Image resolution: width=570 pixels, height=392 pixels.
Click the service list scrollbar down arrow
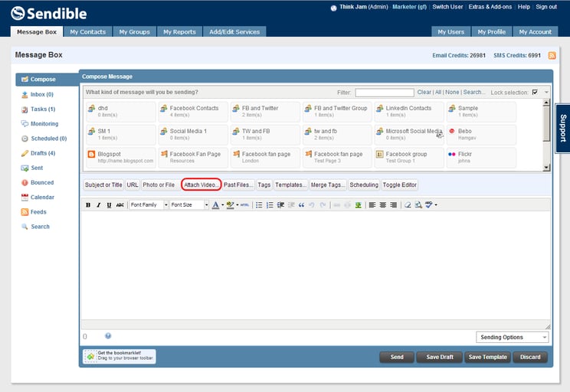point(546,168)
